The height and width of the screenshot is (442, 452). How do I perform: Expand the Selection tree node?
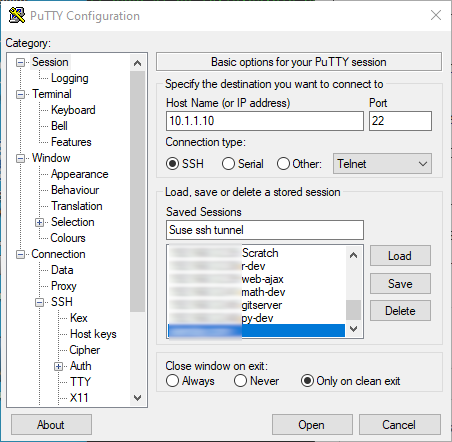[39, 222]
